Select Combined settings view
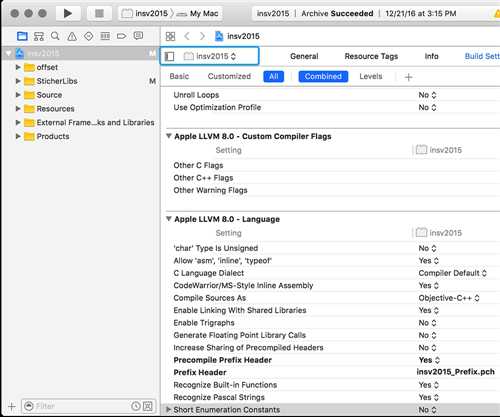Screen dimensions: 500x417 pos(323,76)
